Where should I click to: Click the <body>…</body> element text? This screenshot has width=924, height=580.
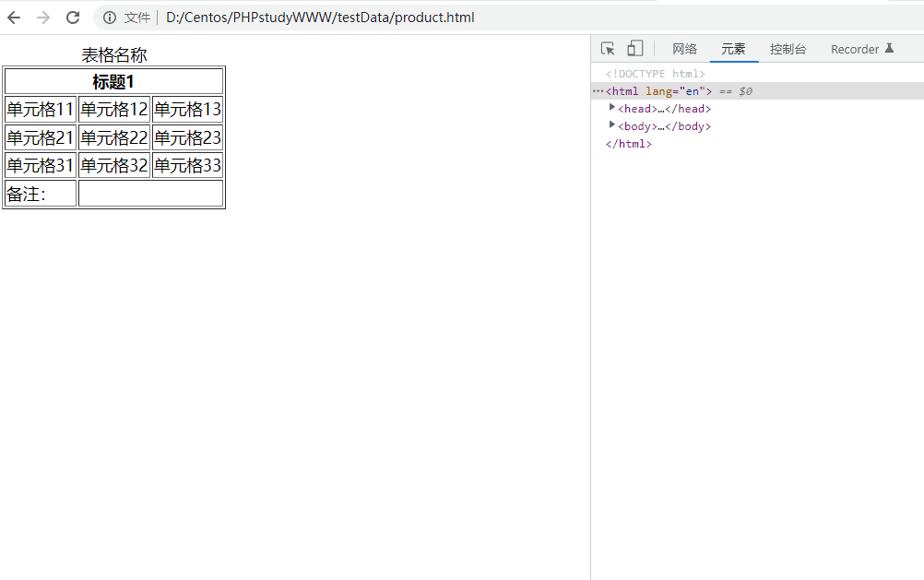(664, 126)
